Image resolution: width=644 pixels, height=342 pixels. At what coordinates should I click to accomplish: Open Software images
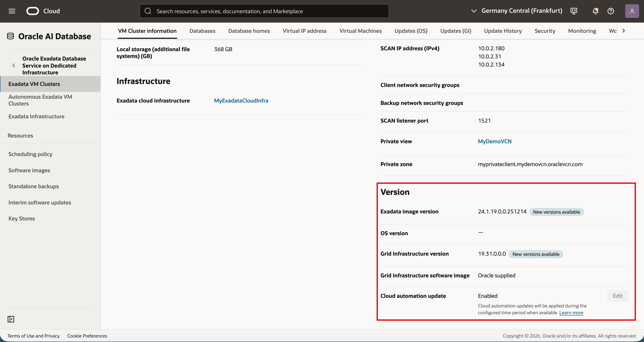pos(29,170)
